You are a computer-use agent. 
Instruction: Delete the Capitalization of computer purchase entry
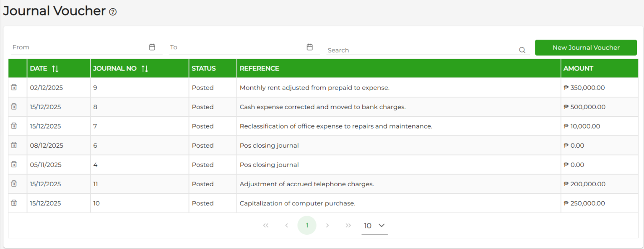coord(14,203)
